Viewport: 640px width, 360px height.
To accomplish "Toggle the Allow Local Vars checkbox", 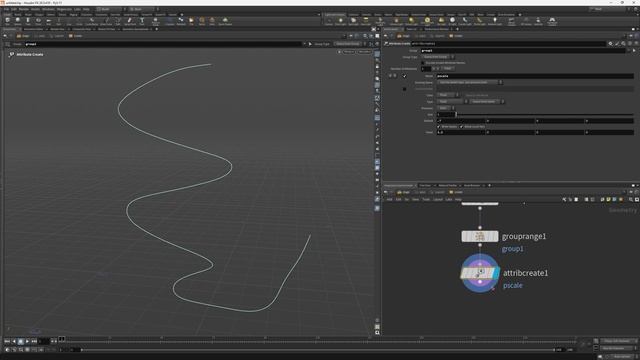I will pyautogui.click(x=462, y=127).
